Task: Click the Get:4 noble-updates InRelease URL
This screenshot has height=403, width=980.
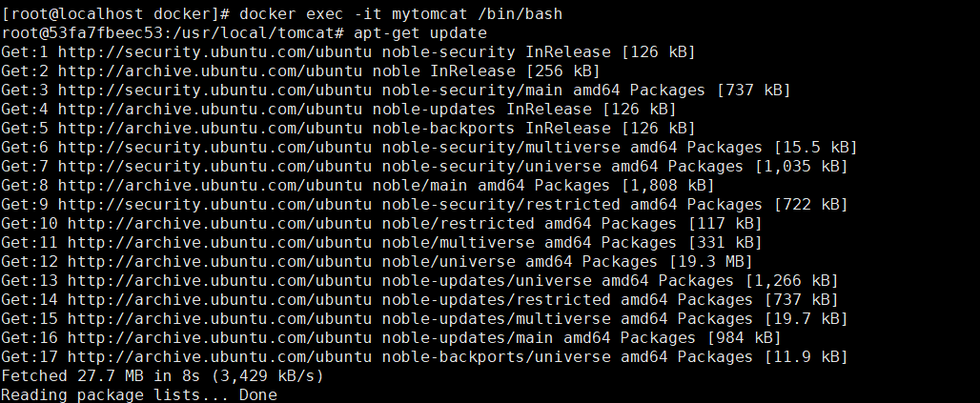Action: coord(210,110)
